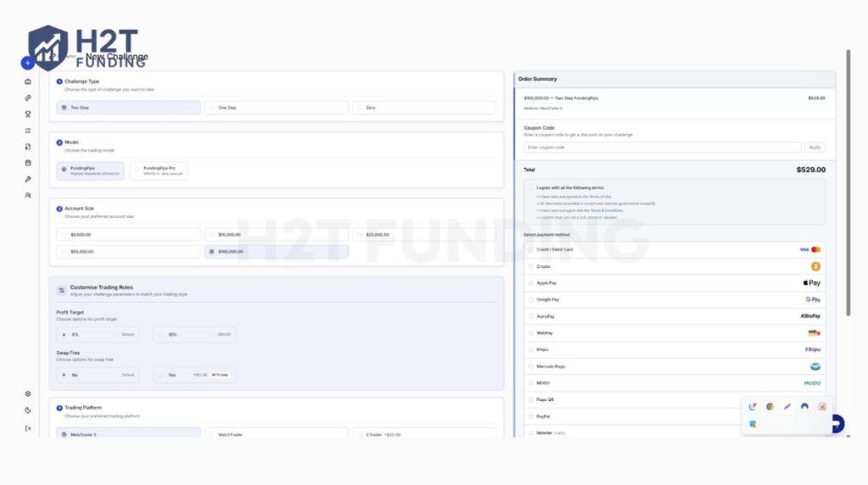
Task: Select the One Step challenge type
Action: pyautogui.click(x=276, y=108)
